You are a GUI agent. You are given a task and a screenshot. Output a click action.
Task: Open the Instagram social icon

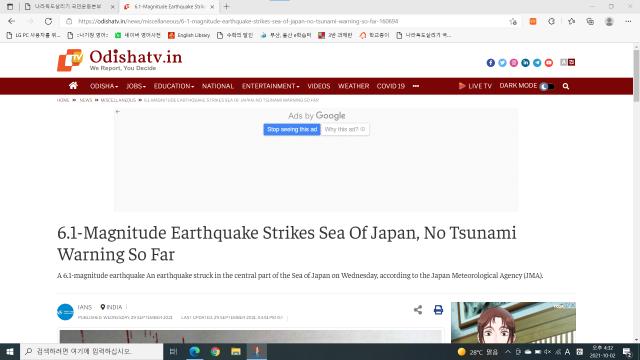tap(514, 62)
